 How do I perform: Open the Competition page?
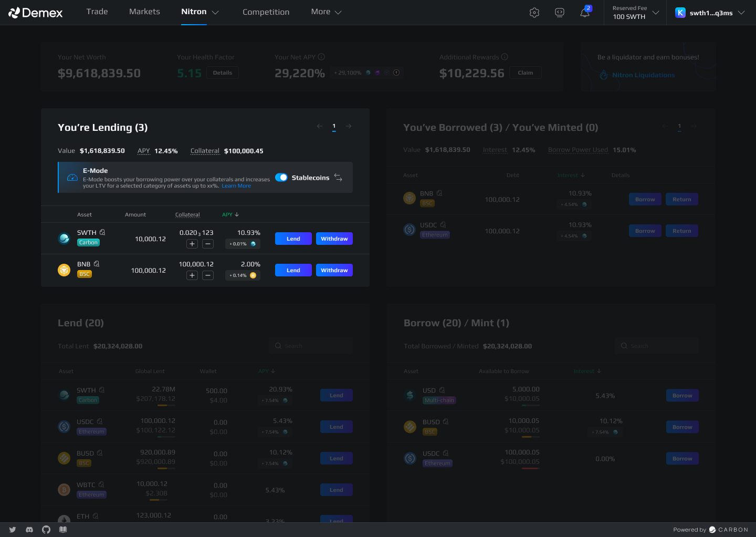point(266,12)
